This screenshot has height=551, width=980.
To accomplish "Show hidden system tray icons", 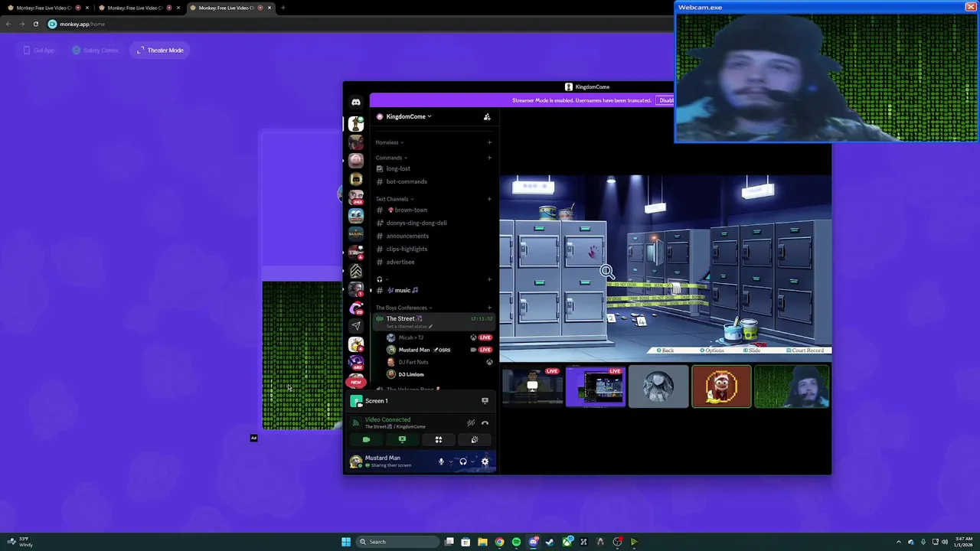I will [x=899, y=542].
